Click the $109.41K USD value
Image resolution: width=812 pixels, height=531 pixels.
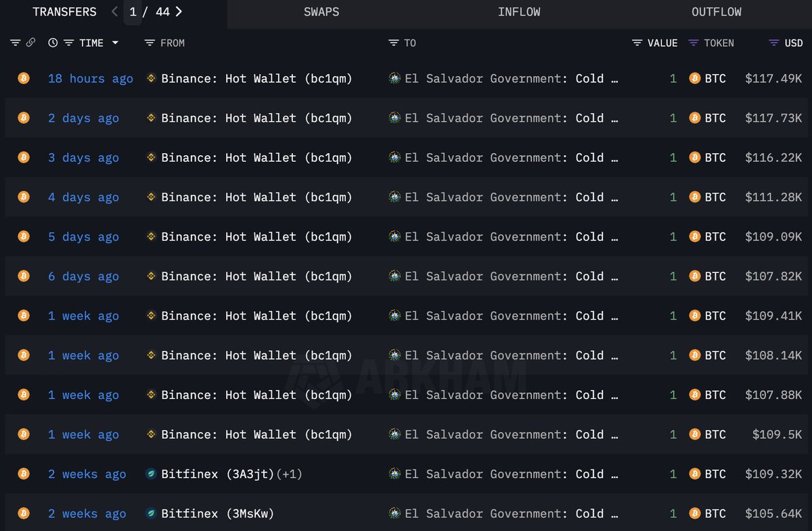pos(773,316)
